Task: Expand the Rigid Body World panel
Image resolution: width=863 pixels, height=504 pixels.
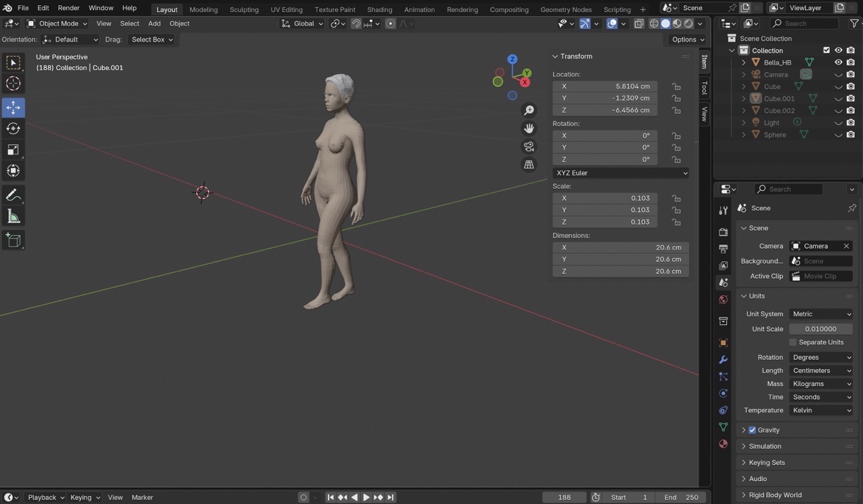Action: (x=775, y=495)
